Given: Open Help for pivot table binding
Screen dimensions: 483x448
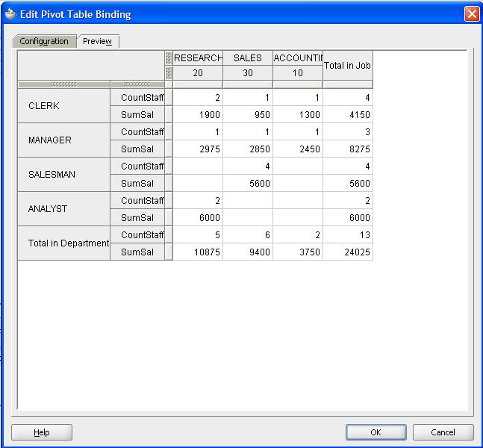Looking at the screenshot, I should [x=42, y=432].
